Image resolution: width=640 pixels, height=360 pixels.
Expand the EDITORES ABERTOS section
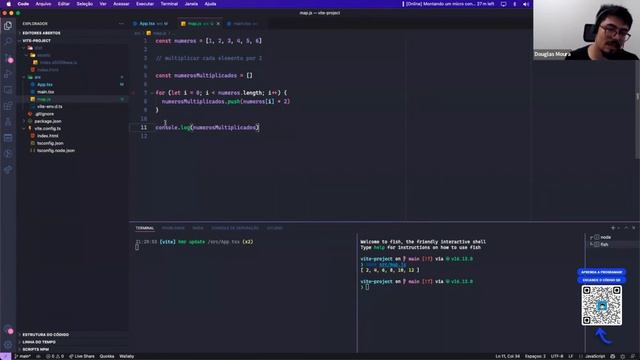point(41,33)
